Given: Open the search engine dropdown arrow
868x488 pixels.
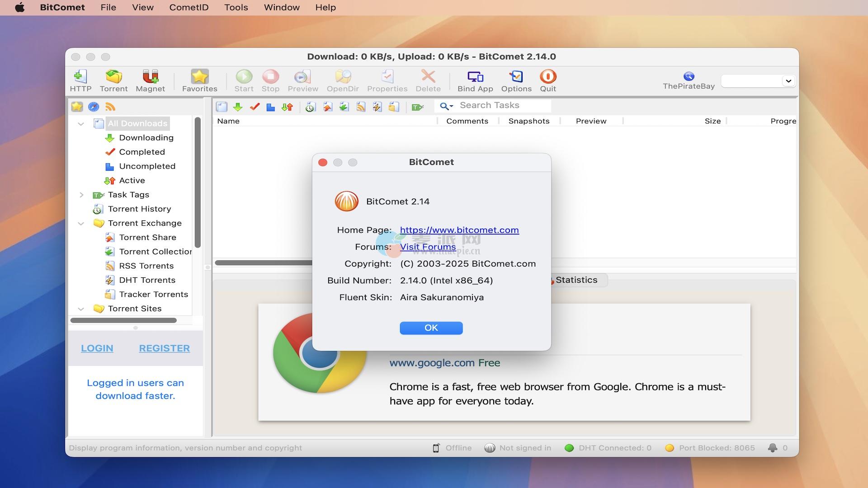Looking at the screenshot, I should [788, 81].
